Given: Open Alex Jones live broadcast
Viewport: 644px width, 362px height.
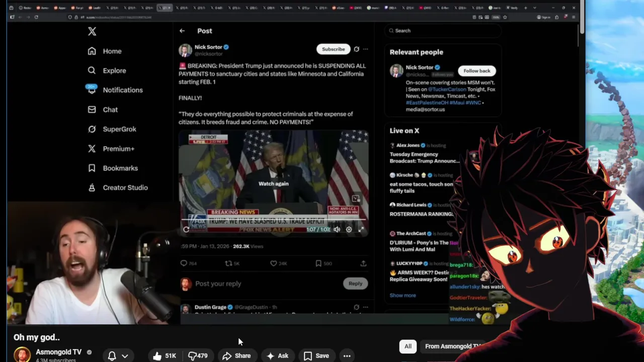Looking at the screenshot, I should click(425, 153).
